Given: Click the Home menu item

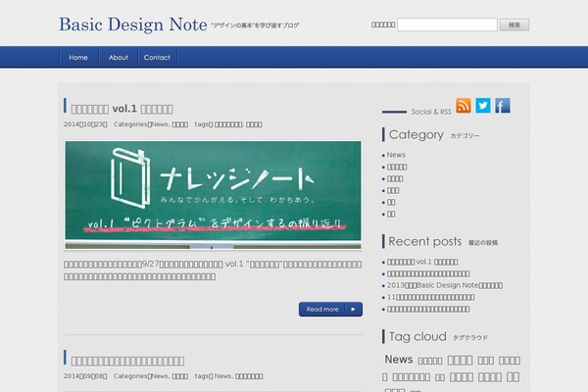Looking at the screenshot, I should (78, 58).
